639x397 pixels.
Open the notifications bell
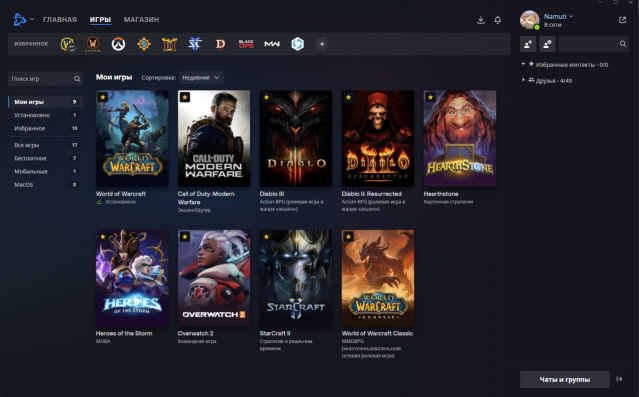[498, 20]
